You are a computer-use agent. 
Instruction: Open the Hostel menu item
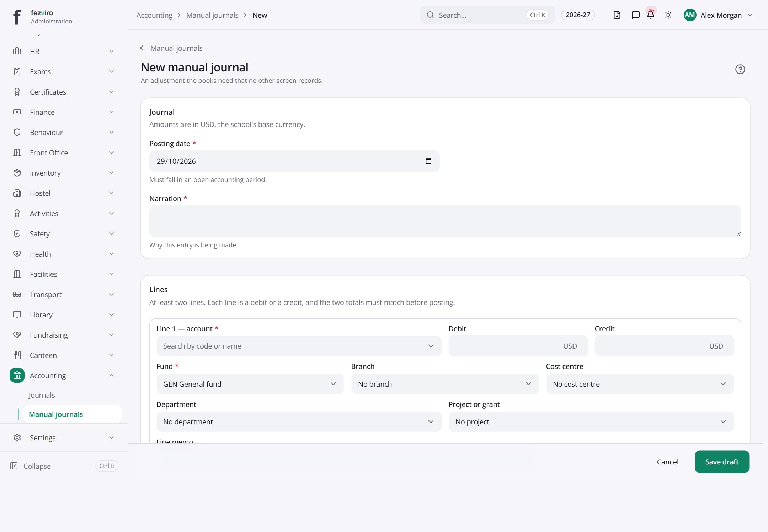click(x=64, y=193)
